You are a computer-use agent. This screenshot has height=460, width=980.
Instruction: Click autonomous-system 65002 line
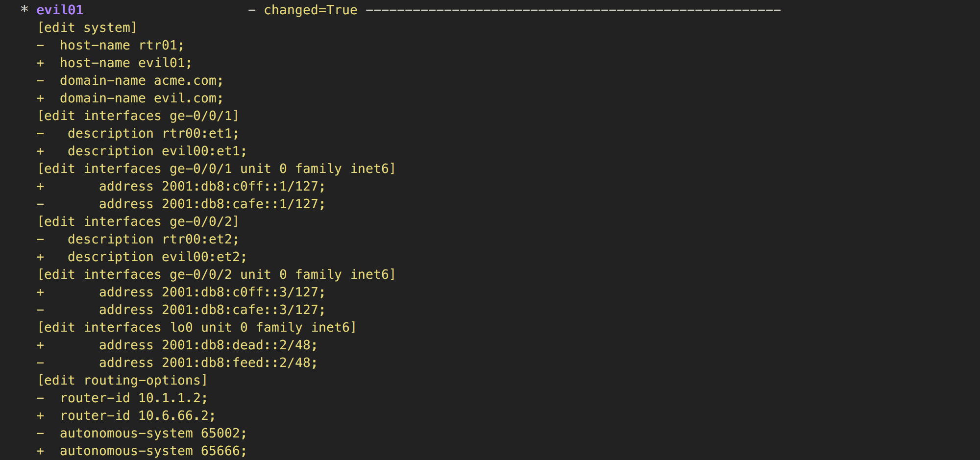142,433
